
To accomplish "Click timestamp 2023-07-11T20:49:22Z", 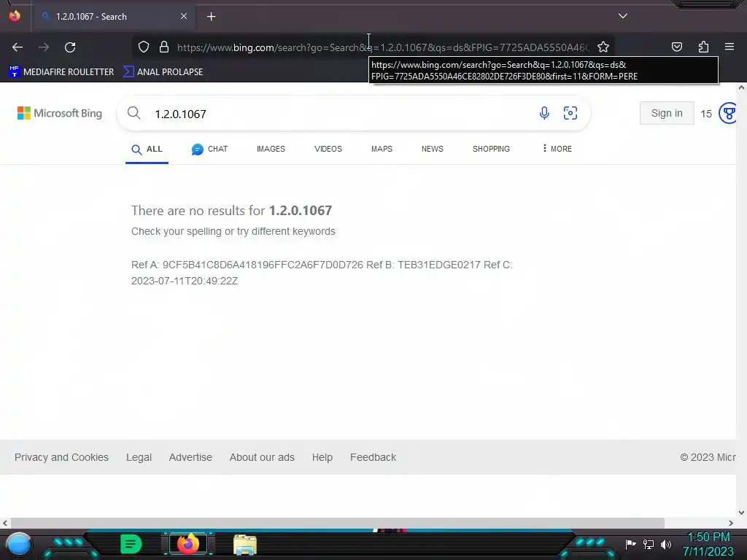I will click(185, 281).
